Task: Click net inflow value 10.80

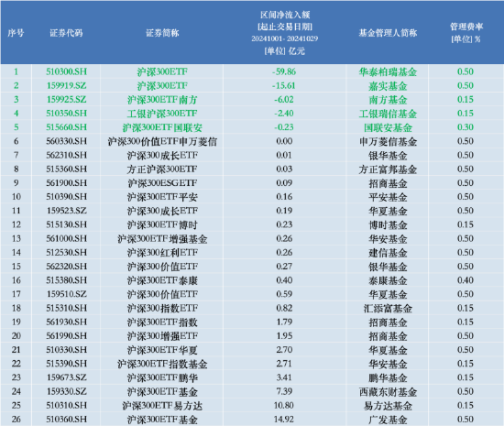Action: pyautogui.click(x=284, y=406)
